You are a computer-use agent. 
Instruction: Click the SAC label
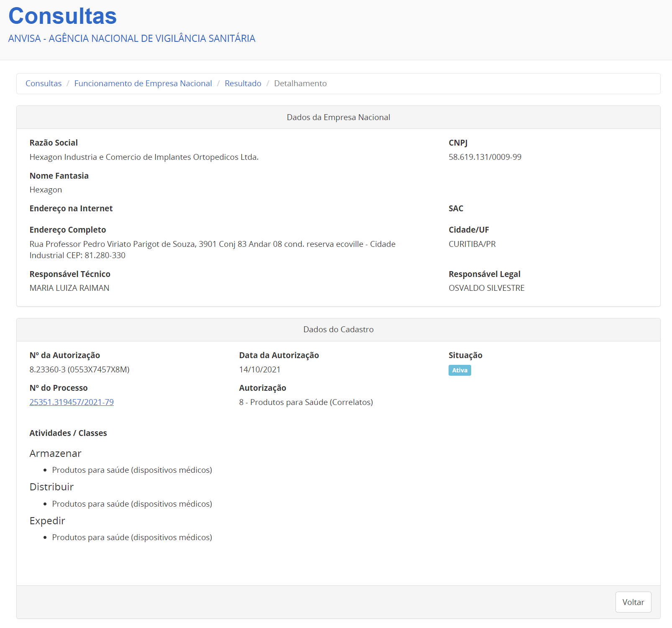click(x=456, y=208)
